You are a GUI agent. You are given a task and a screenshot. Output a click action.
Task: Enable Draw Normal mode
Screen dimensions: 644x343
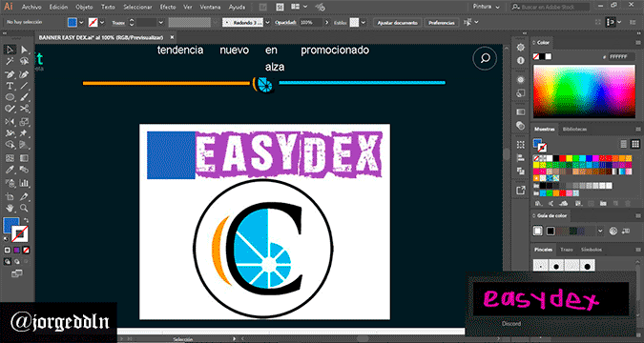click(7, 261)
